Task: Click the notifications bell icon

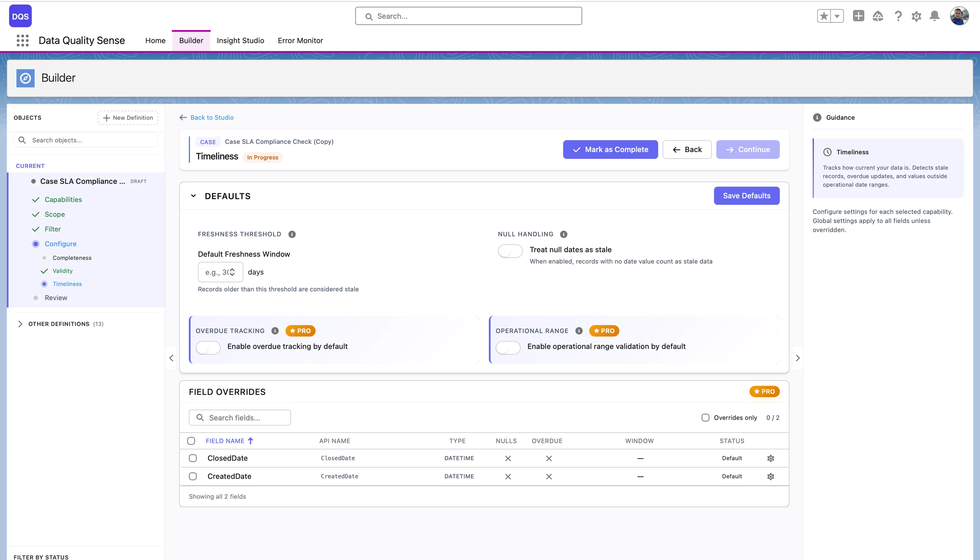Action: click(935, 16)
